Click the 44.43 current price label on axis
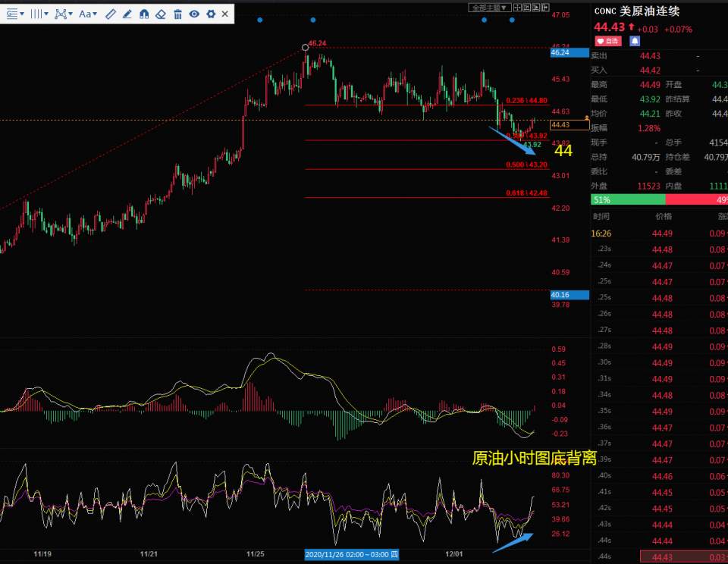The height and width of the screenshot is (564, 728). coord(570,125)
